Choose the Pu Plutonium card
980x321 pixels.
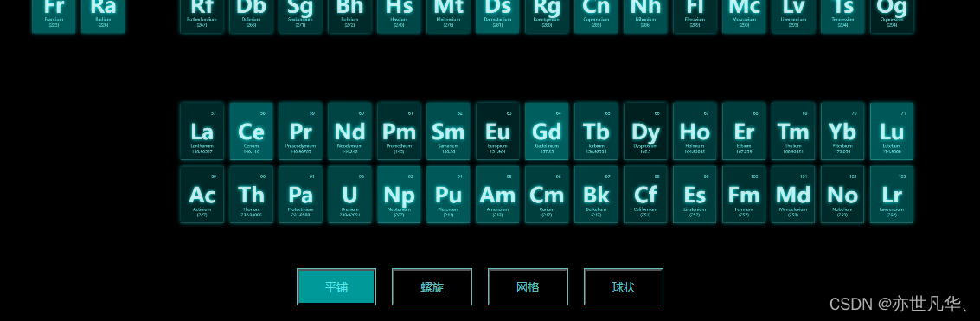(448, 195)
